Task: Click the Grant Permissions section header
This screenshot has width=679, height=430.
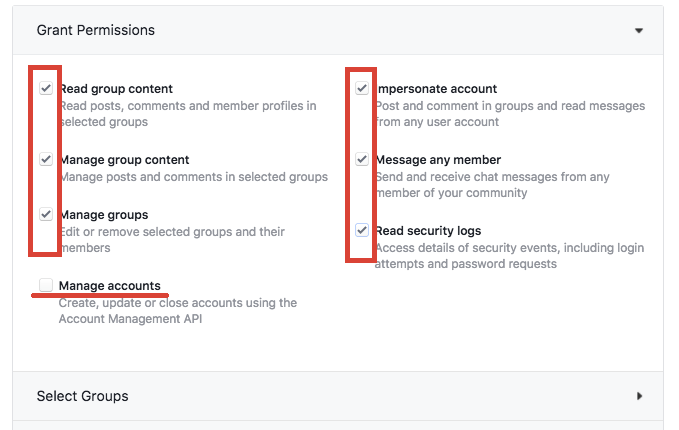Action: click(96, 30)
